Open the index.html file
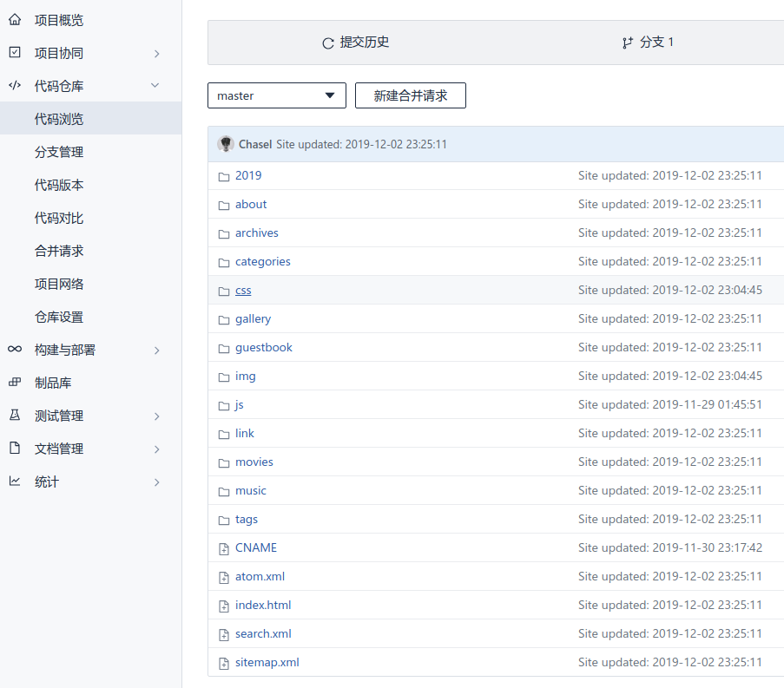 pos(263,605)
